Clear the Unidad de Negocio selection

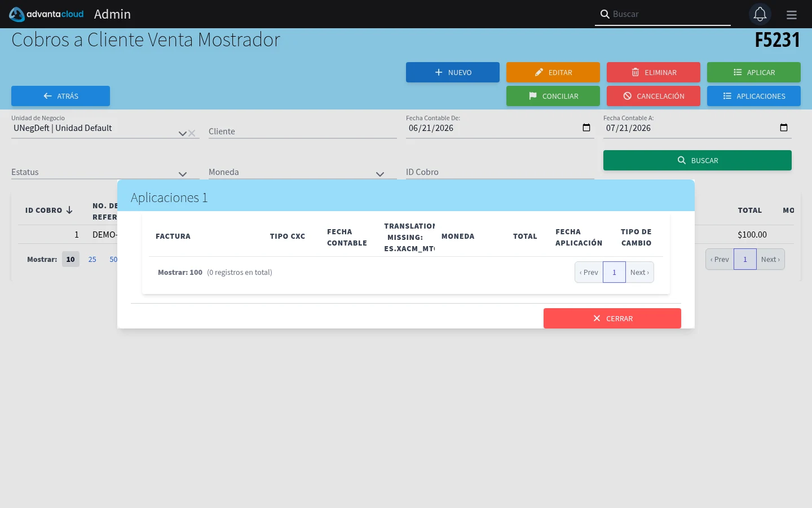tap(192, 133)
